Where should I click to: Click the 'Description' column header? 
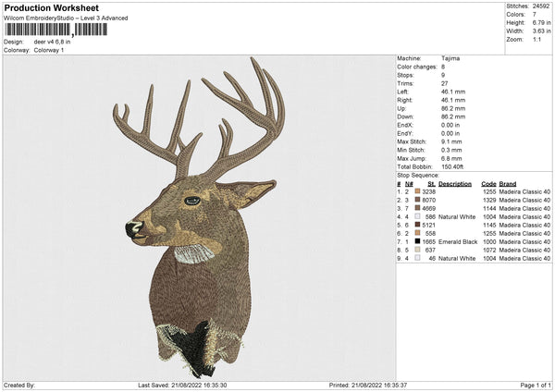(455, 184)
